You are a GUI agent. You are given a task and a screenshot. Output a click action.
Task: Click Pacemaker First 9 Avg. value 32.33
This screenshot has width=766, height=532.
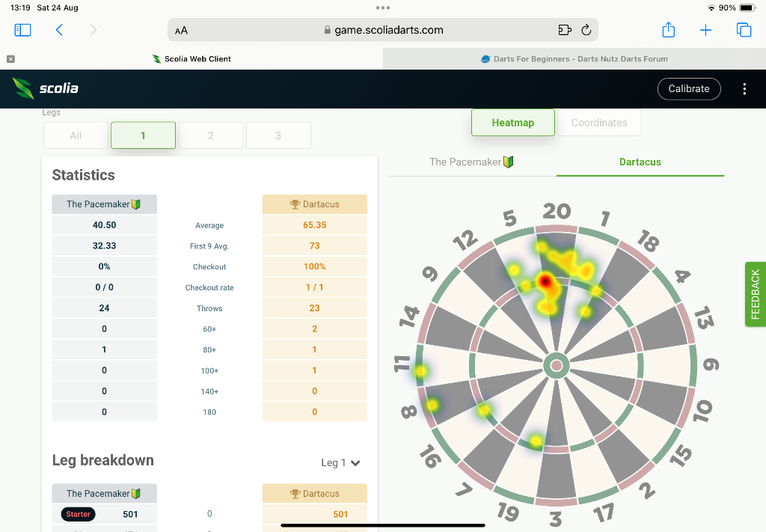click(x=105, y=245)
